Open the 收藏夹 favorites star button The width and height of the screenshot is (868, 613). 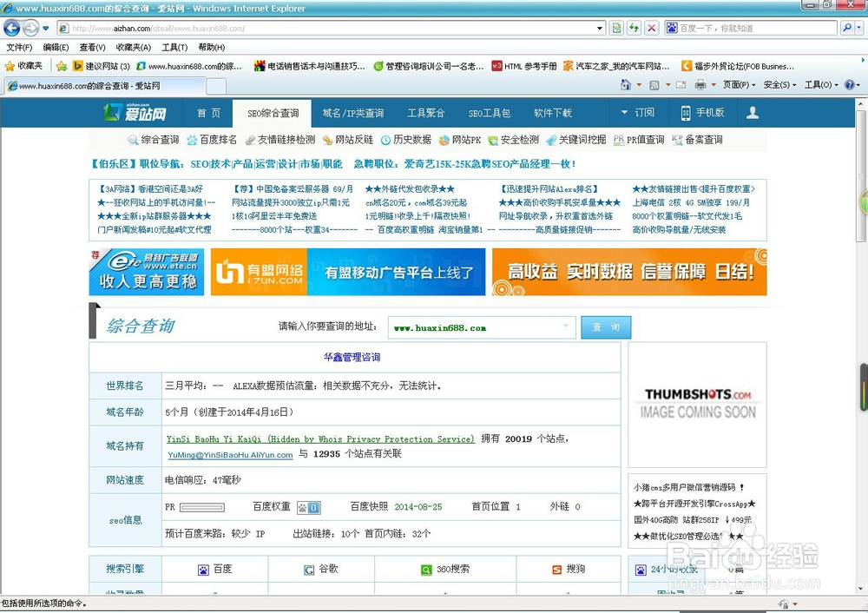pyautogui.click(x=23, y=66)
